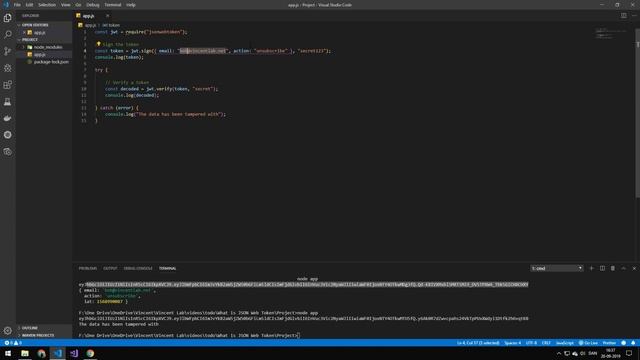Show hidden system tray icons
Image resolution: width=640 pixels, height=360 pixels.
tap(559, 353)
